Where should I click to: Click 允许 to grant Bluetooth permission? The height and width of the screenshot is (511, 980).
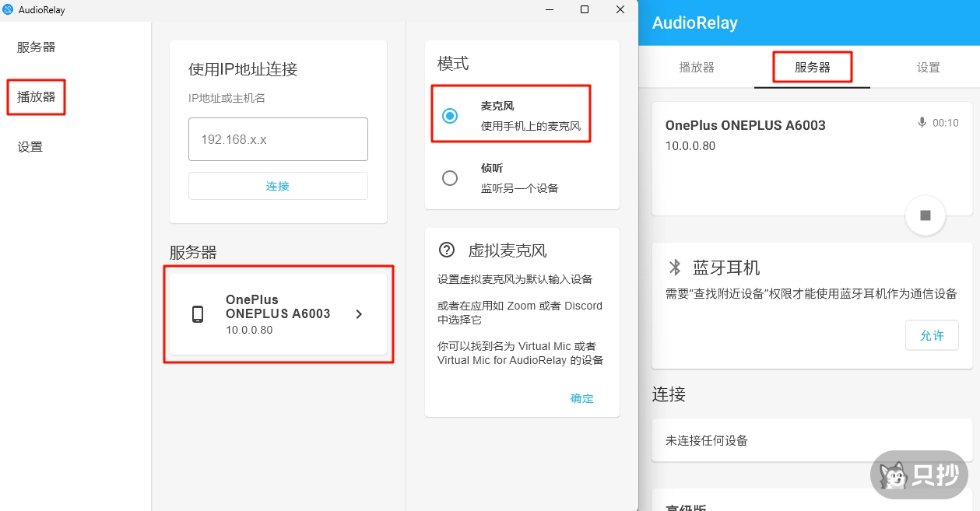click(932, 335)
